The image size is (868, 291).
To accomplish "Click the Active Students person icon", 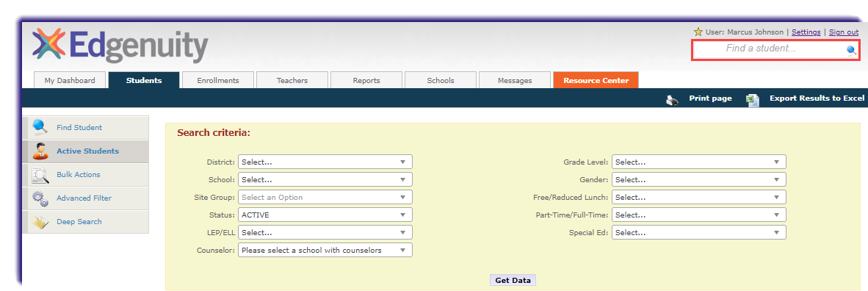I will pos(40,151).
